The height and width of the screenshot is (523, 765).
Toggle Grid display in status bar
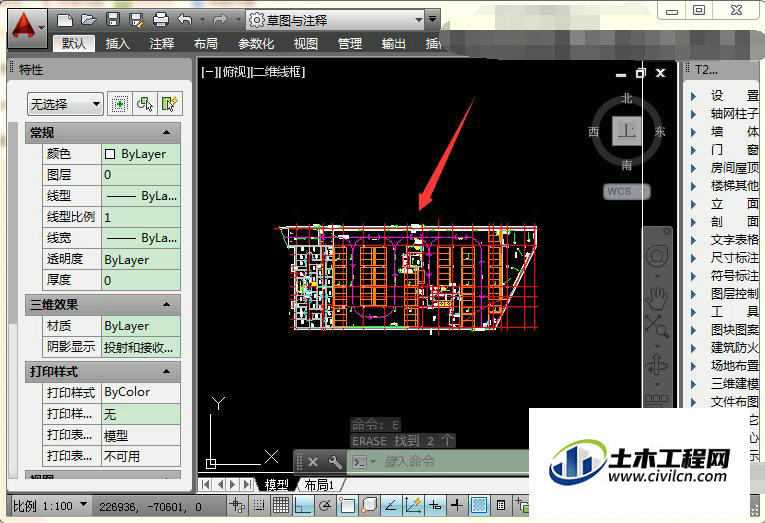pos(281,505)
